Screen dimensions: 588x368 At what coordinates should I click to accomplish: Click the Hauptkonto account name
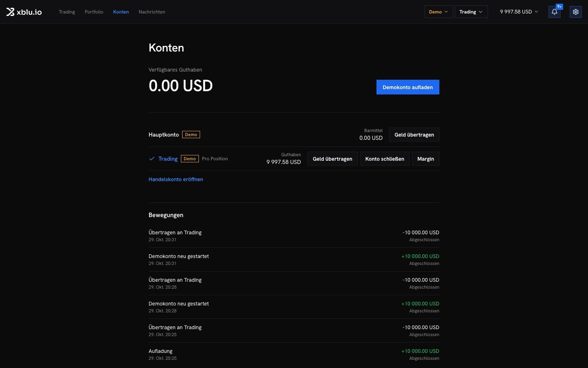164,135
